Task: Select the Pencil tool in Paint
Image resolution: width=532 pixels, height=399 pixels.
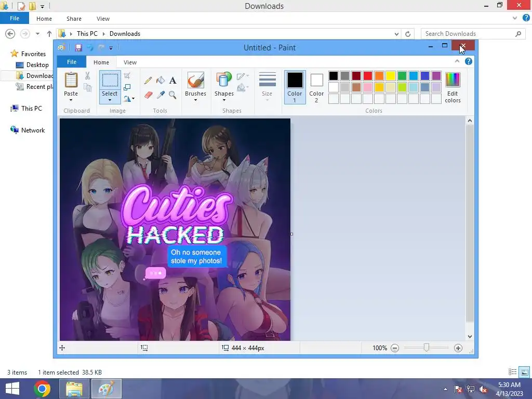Action: pos(148,81)
